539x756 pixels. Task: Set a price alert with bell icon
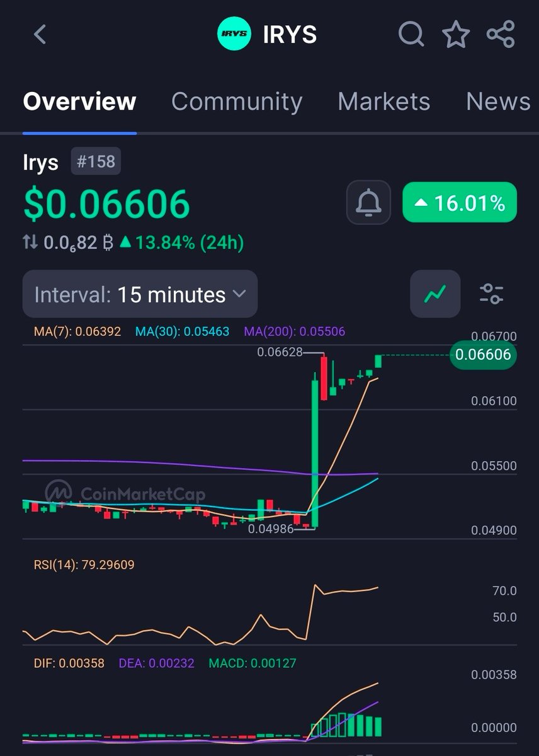pos(368,203)
